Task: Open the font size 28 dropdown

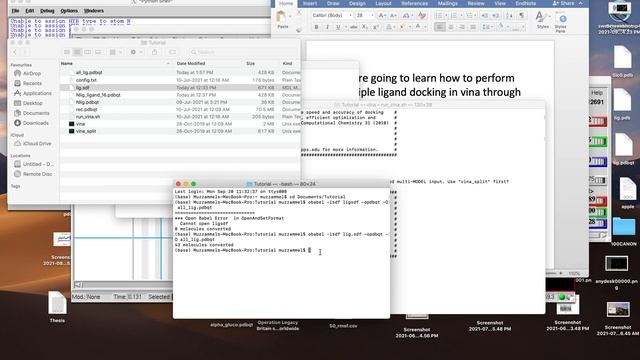Action: (x=372, y=16)
